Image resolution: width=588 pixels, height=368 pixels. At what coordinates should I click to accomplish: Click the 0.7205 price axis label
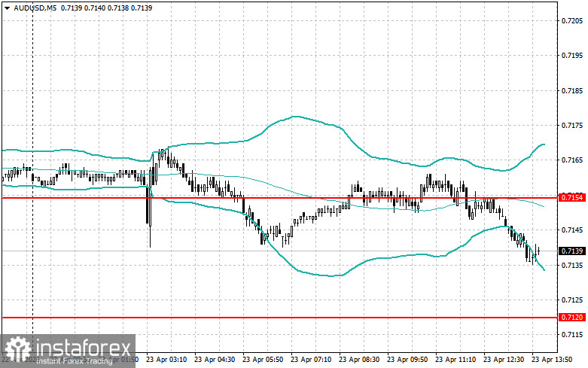572,20
